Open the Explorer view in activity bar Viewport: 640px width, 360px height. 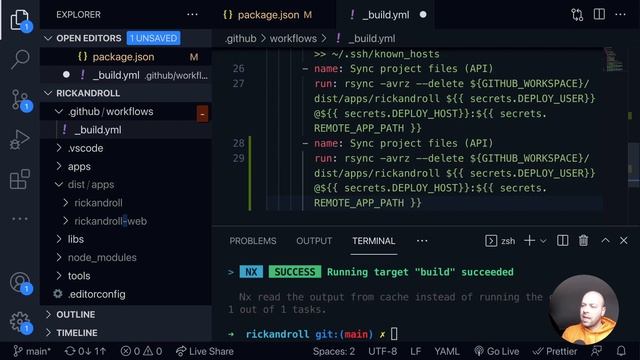coord(20,20)
